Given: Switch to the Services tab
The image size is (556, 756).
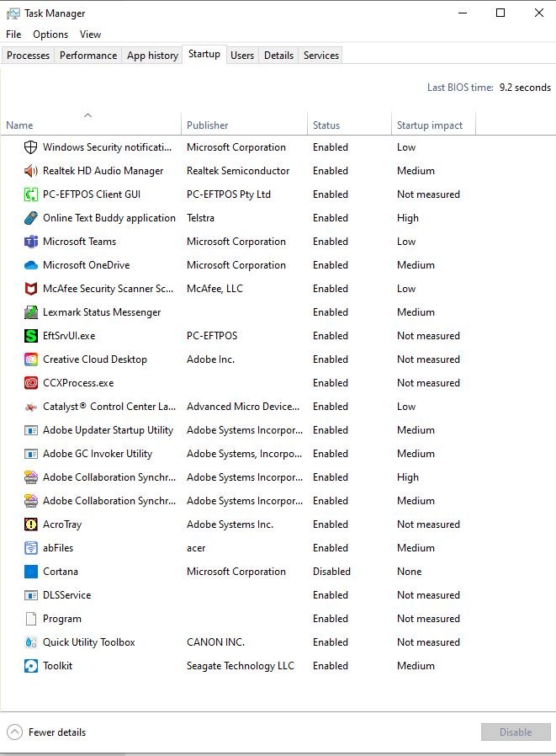Looking at the screenshot, I should (x=320, y=56).
